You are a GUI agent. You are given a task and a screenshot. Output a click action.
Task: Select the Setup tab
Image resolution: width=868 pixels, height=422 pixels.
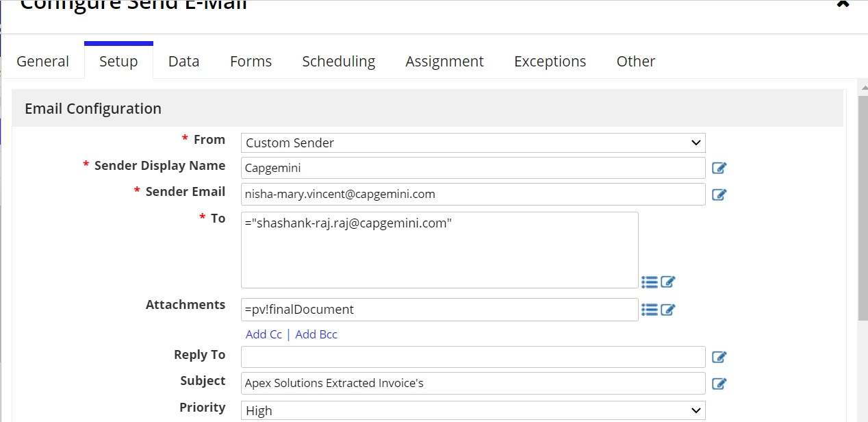pos(118,61)
